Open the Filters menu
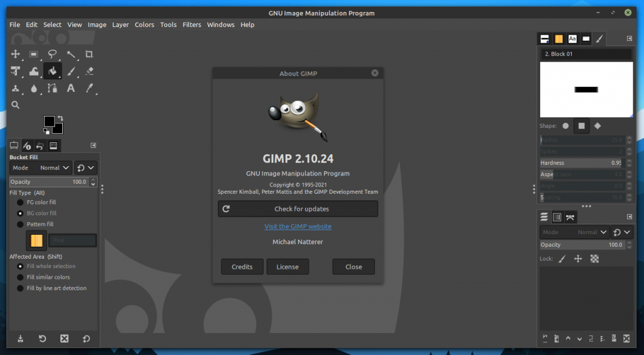Viewport: 644px width, 355px height. [192, 25]
